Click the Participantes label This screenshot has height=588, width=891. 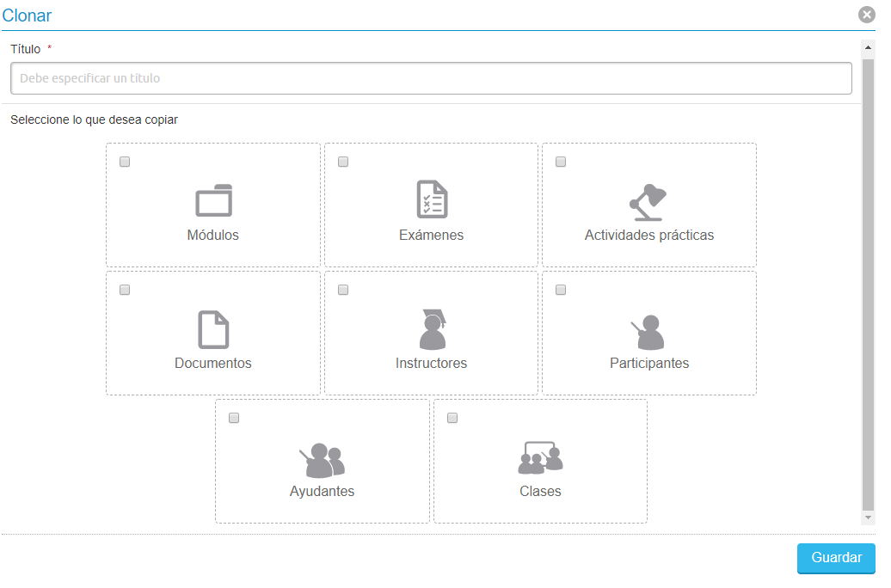[649, 364]
